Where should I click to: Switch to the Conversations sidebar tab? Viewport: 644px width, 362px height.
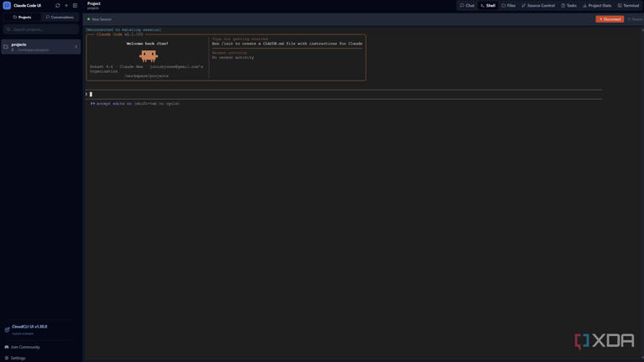(60, 18)
